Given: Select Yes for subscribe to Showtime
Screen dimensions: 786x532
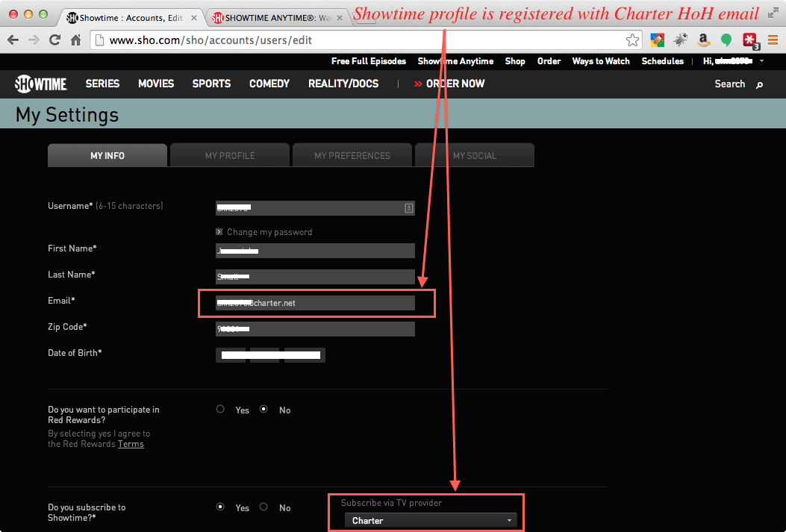Looking at the screenshot, I should tap(220, 507).
